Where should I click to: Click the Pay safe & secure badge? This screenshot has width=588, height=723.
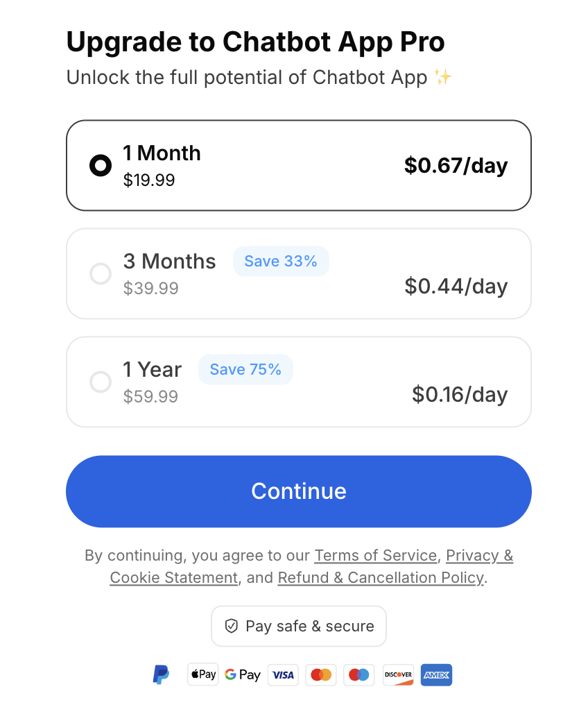coord(299,626)
